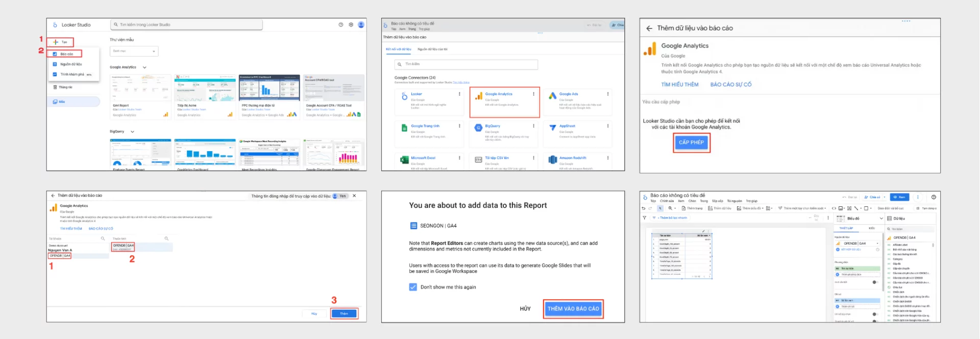This screenshot has height=339, width=980.
Task: Open more options on the BigQuery connector card
Action: coord(533,126)
